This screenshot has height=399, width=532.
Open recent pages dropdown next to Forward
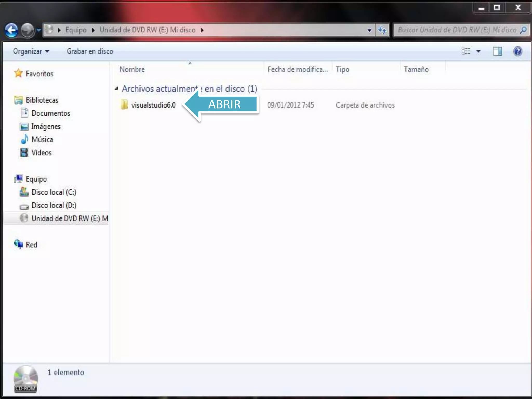click(x=39, y=30)
